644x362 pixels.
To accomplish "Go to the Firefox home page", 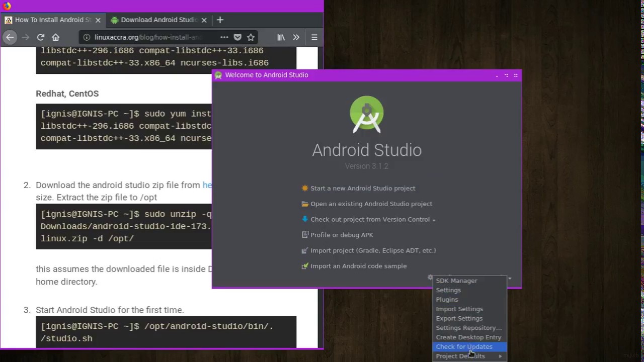I will coord(56,37).
